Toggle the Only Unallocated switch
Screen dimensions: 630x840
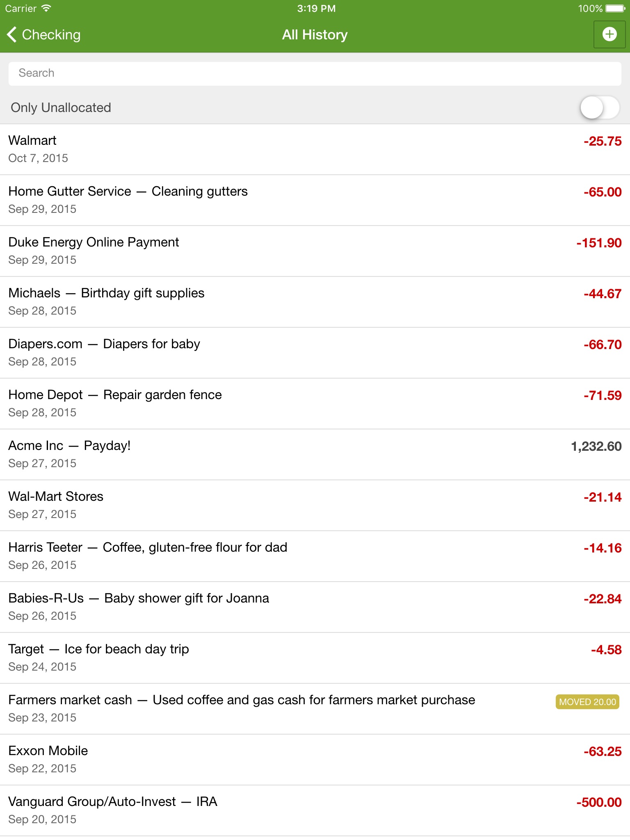[599, 108]
